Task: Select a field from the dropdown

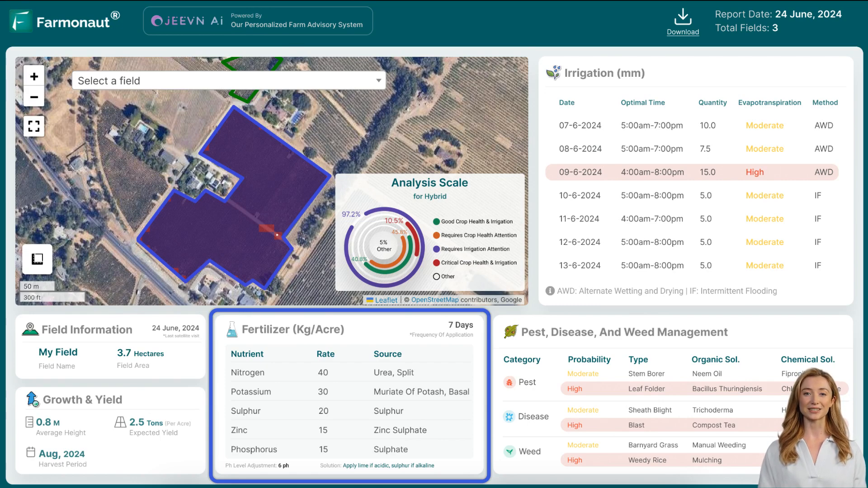Action: (229, 80)
